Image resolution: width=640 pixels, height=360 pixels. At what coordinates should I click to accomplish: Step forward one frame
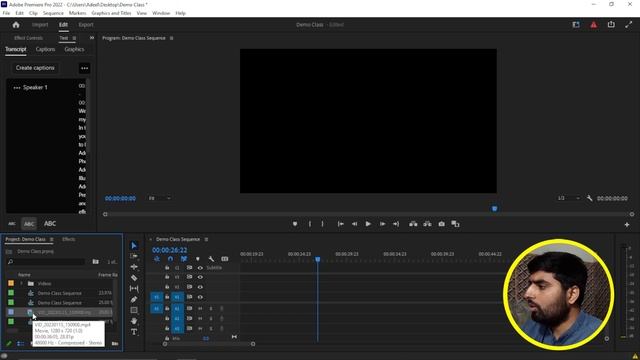pyautogui.click(x=382, y=224)
